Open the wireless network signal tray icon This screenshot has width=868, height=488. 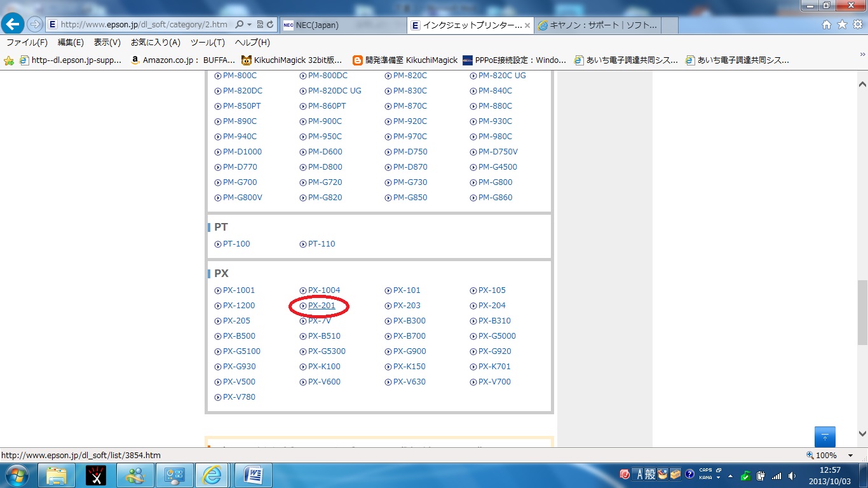(776, 475)
